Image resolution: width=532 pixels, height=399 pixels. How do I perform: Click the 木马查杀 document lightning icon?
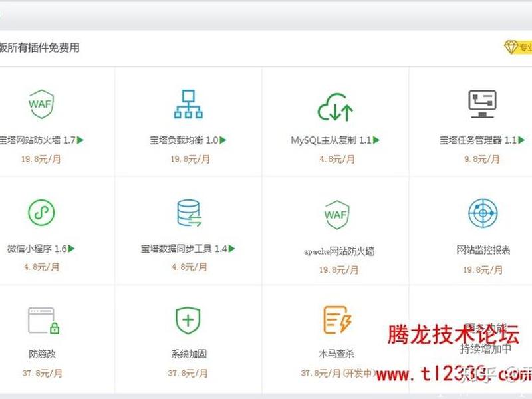click(x=337, y=320)
